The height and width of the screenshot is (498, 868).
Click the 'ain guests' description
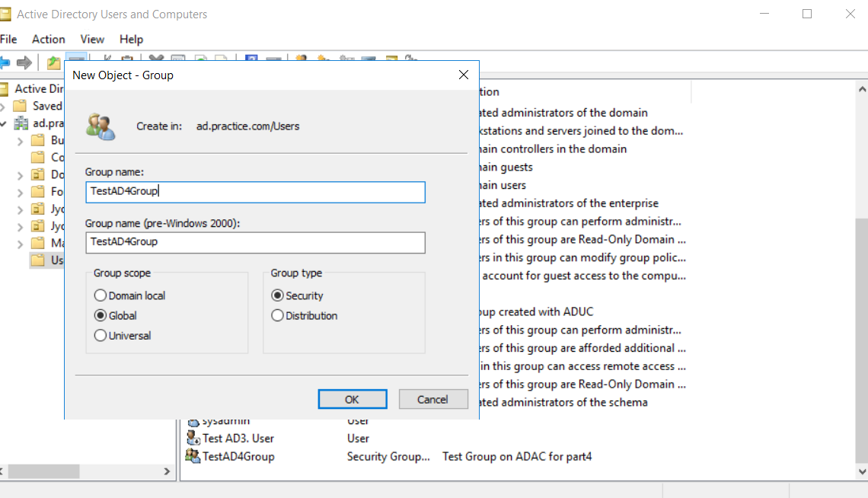[x=506, y=167]
